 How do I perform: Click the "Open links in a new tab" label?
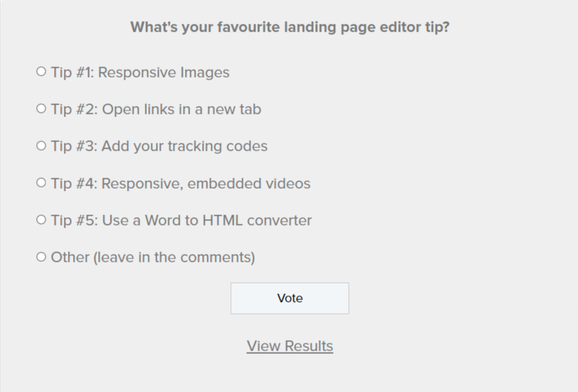coord(181,109)
